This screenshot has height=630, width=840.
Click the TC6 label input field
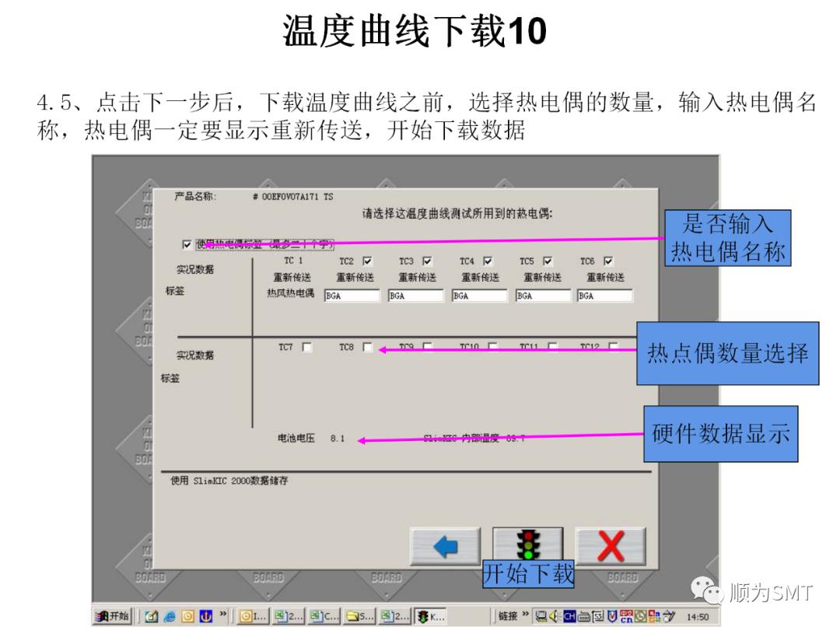click(605, 296)
